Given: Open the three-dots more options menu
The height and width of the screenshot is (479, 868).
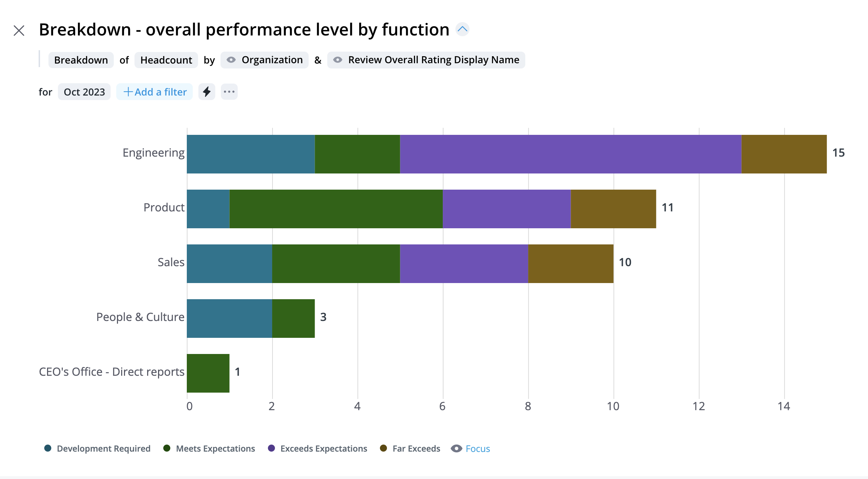Looking at the screenshot, I should [x=229, y=92].
